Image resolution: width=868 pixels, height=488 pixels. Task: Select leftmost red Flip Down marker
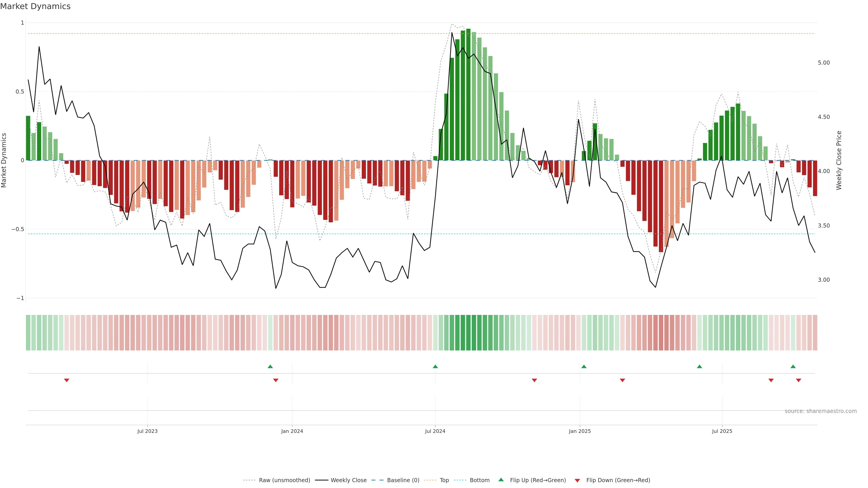(x=67, y=380)
